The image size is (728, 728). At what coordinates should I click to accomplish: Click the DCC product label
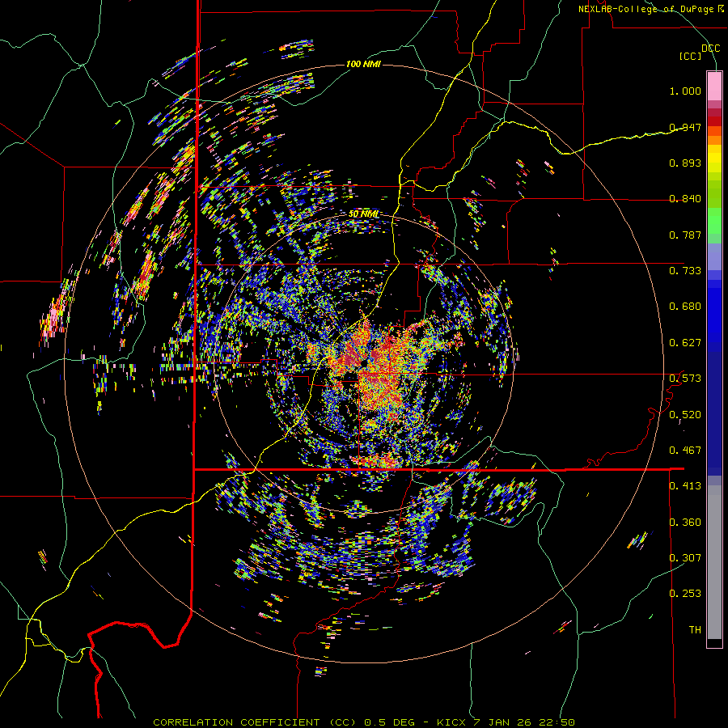point(710,49)
